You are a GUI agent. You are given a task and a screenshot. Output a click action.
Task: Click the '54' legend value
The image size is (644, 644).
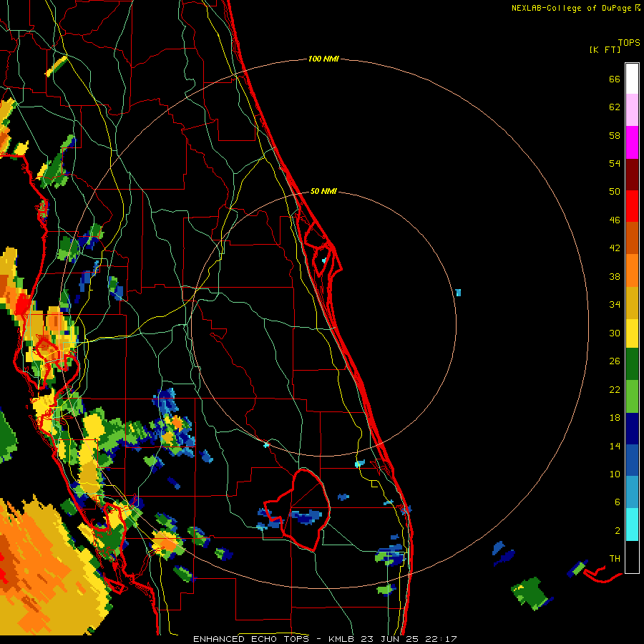pyautogui.click(x=615, y=163)
